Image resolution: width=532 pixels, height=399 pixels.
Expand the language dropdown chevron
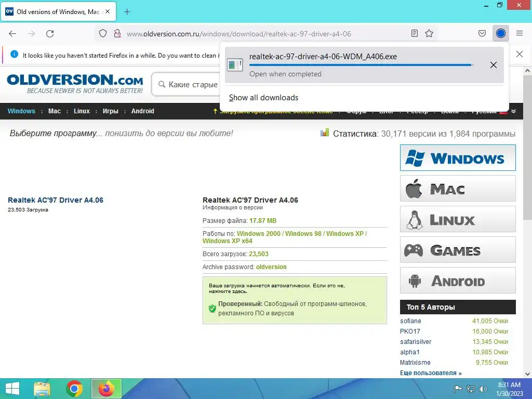tap(514, 111)
